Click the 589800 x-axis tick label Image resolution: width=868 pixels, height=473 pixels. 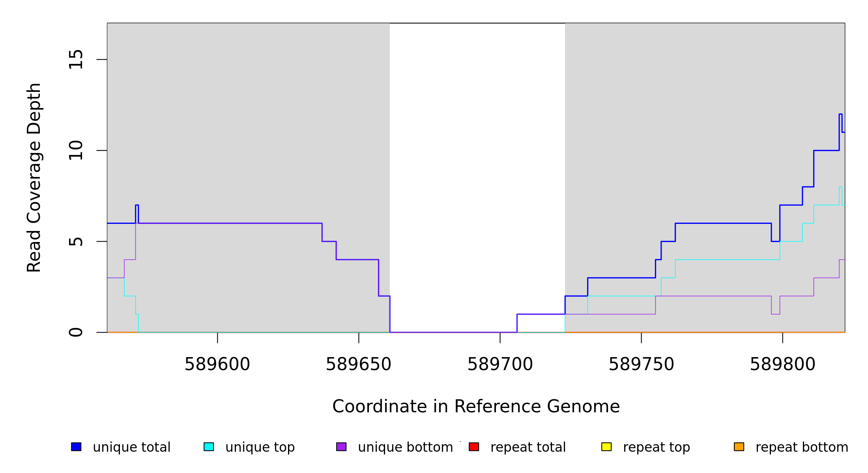782,365
